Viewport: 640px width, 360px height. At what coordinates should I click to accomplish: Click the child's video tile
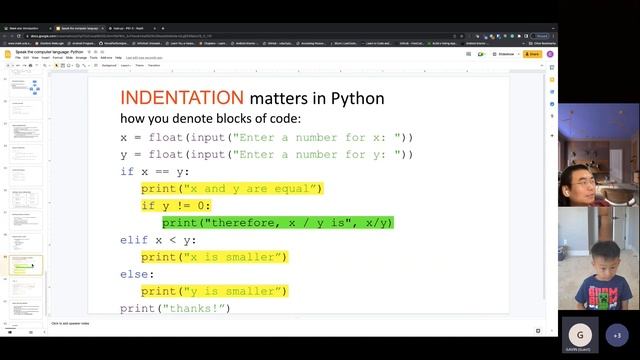[599, 258]
